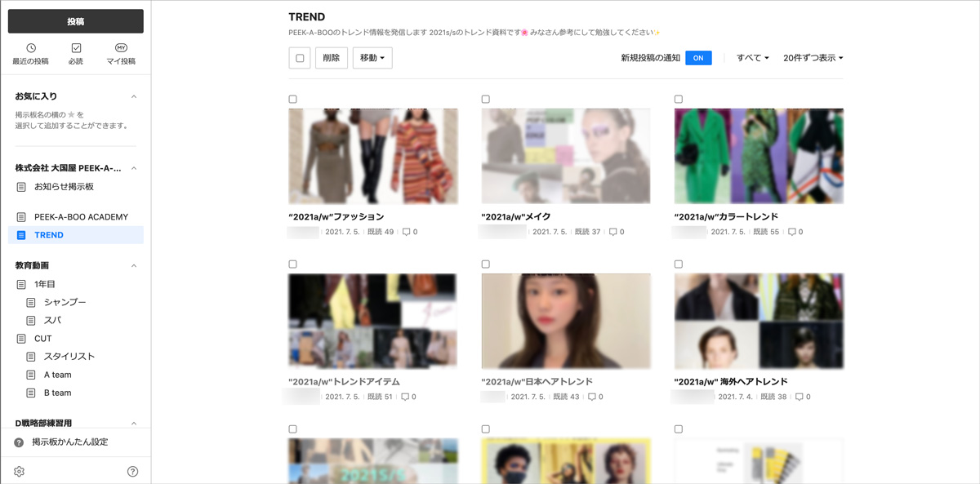The width and height of the screenshot is (980, 484).
Task: Toggle the new post notification ON switch
Action: click(x=698, y=58)
